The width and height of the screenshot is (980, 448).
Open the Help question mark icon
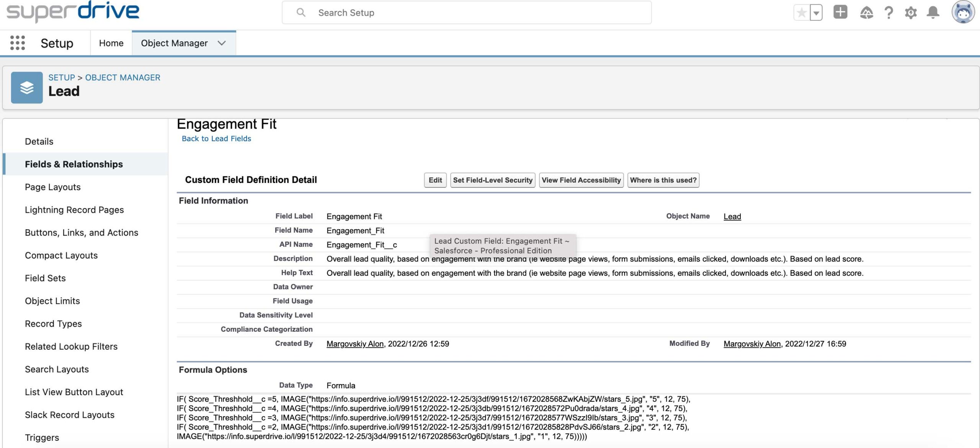tap(889, 13)
